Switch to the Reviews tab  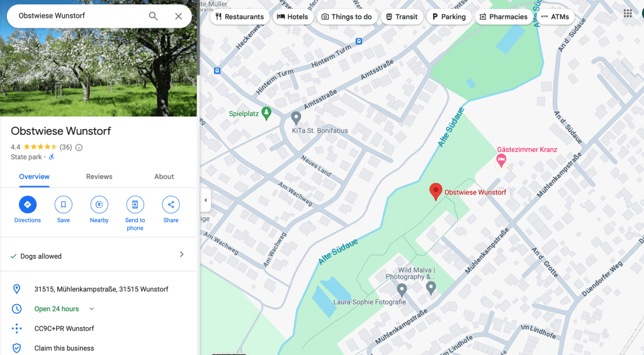99,177
